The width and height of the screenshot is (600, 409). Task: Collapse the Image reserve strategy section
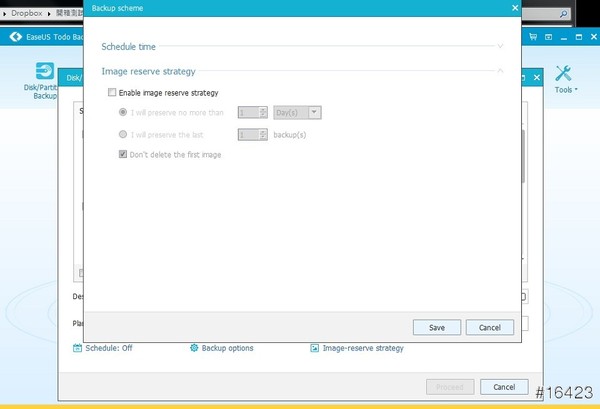500,71
